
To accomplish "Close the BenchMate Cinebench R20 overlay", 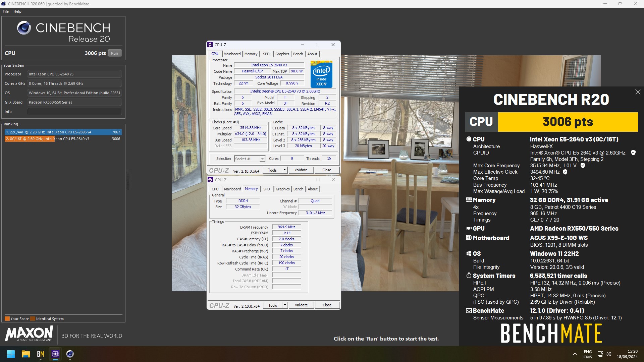I will (638, 92).
